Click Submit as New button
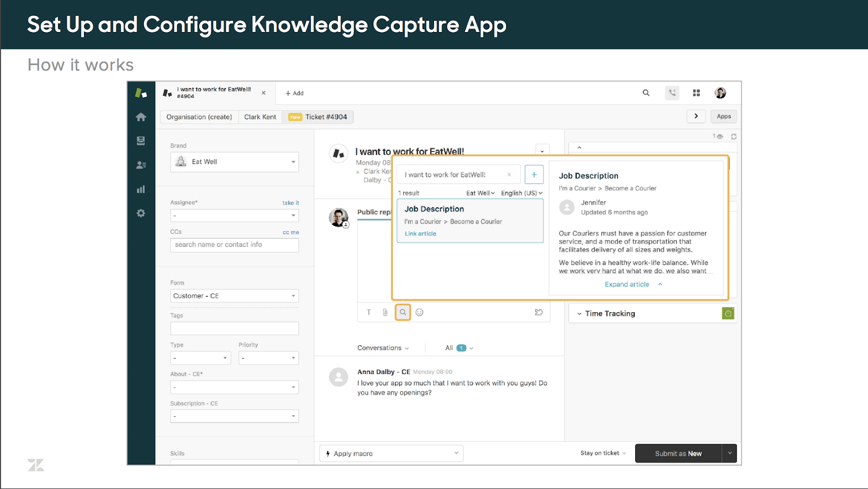The width and height of the screenshot is (868, 489). [678, 453]
